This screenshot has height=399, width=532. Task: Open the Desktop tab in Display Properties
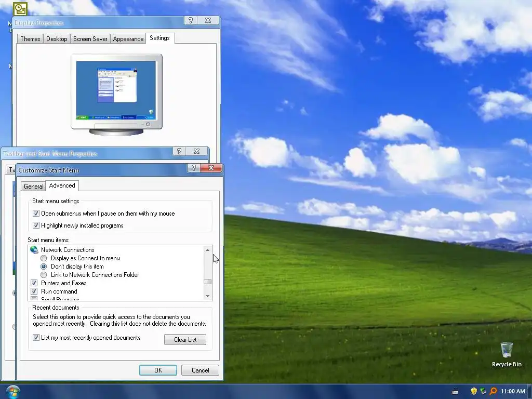pos(57,38)
